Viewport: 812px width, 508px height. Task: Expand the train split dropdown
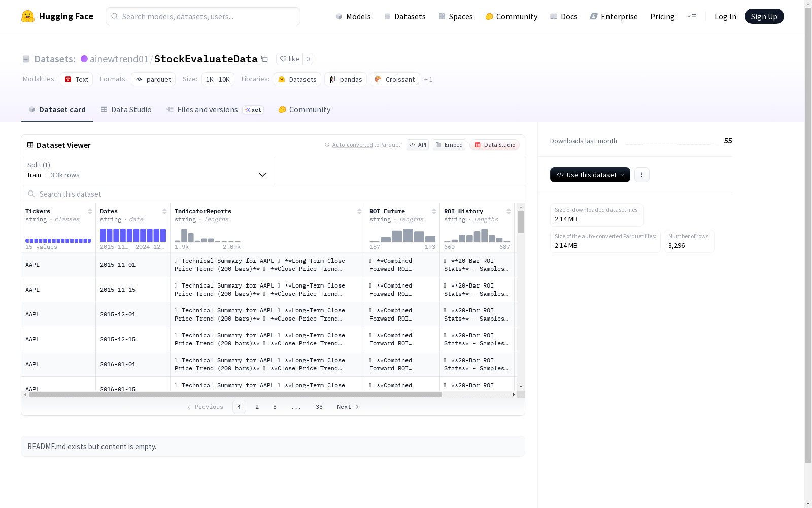coord(147,170)
